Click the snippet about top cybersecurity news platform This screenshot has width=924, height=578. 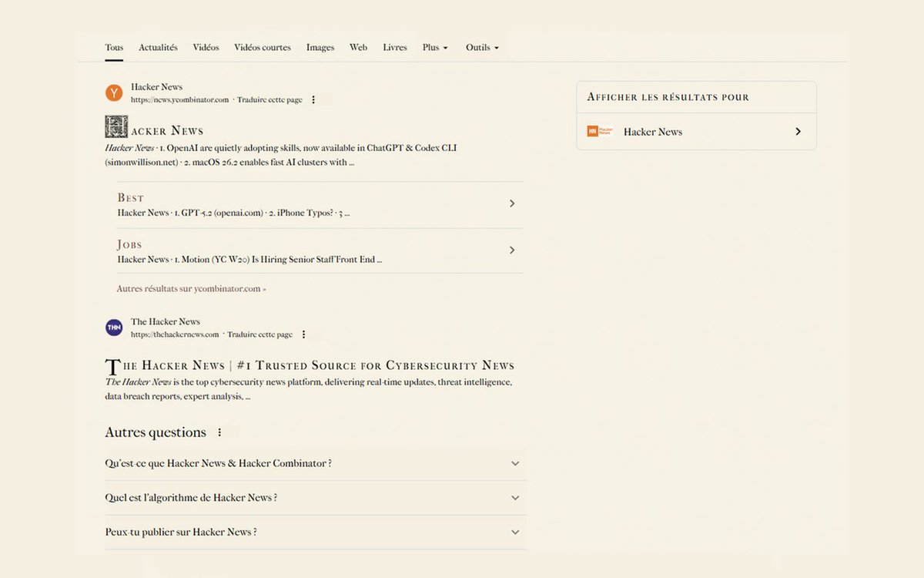pos(309,389)
